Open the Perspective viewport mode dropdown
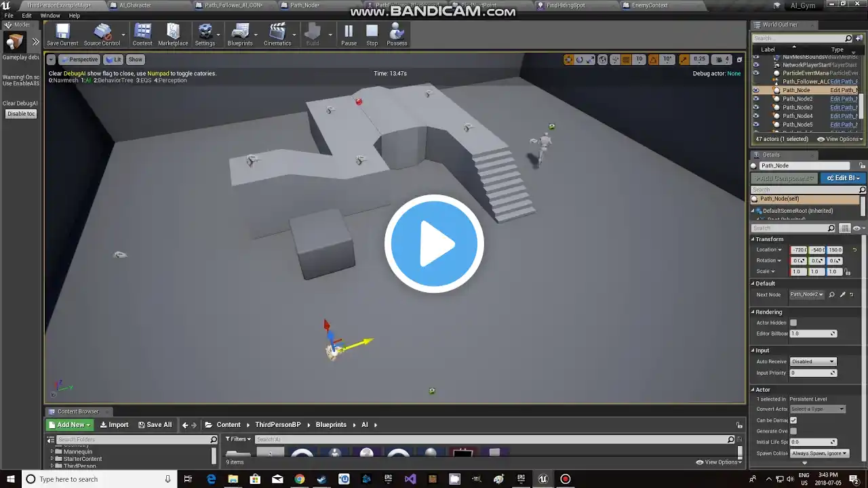Image resolution: width=868 pixels, height=488 pixels. (x=80, y=60)
